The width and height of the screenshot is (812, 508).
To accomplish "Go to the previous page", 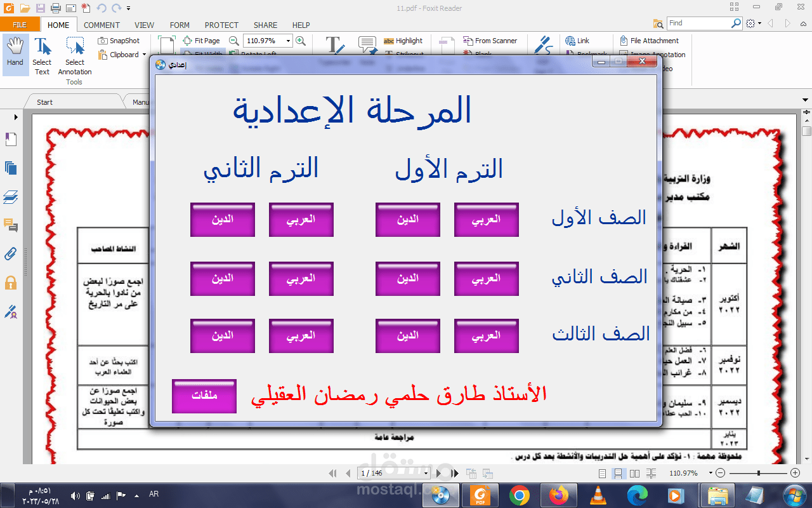I will 348,473.
